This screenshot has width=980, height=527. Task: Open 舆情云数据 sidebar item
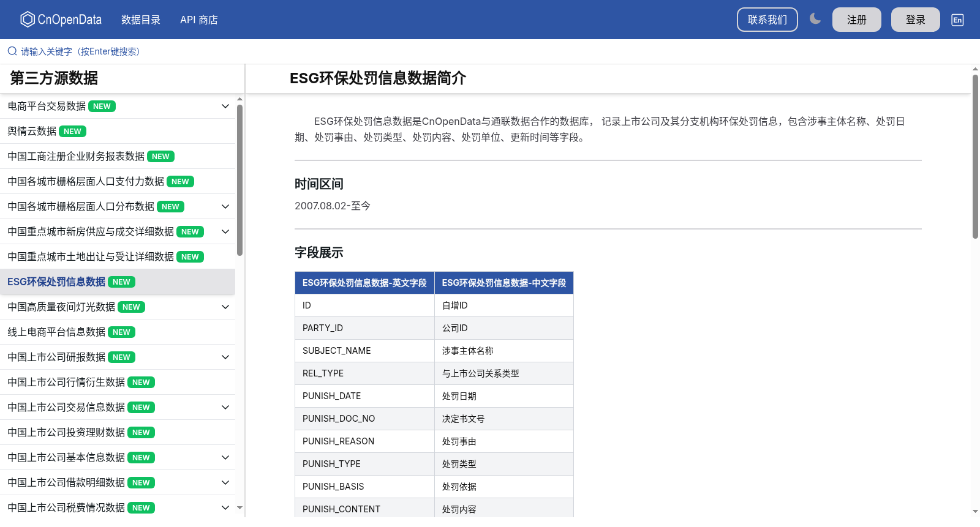click(x=118, y=132)
